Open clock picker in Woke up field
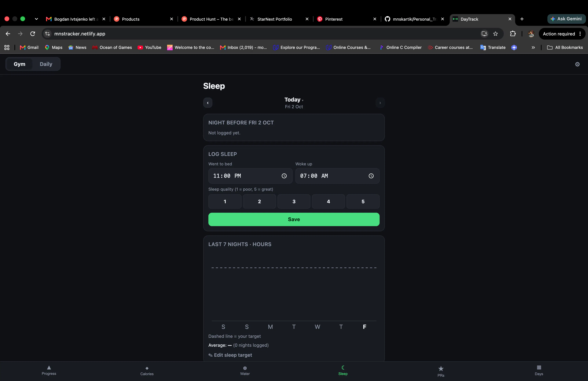This screenshot has width=588, height=381. tap(371, 176)
